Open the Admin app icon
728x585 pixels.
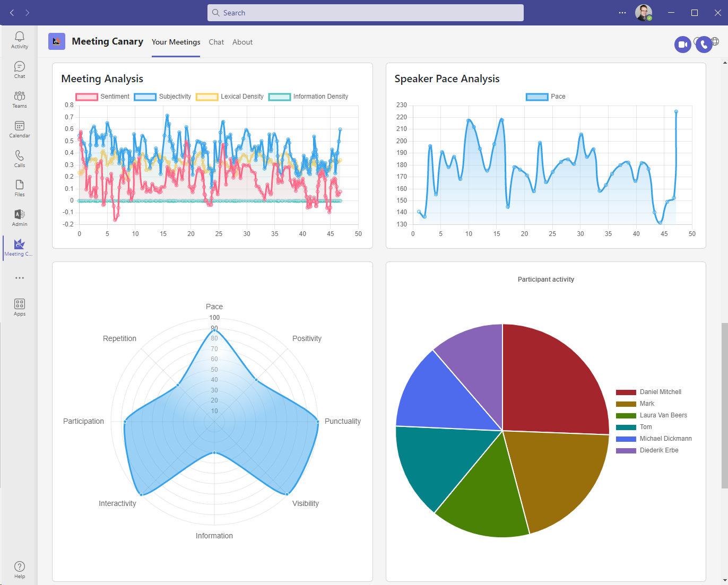pyautogui.click(x=20, y=217)
